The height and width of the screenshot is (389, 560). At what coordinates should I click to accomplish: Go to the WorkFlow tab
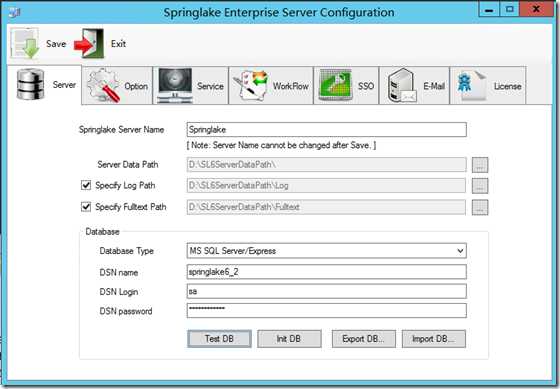coord(271,86)
